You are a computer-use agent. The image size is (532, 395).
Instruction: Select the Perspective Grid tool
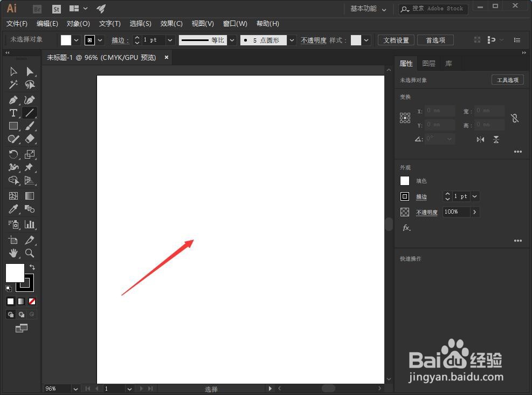30,180
